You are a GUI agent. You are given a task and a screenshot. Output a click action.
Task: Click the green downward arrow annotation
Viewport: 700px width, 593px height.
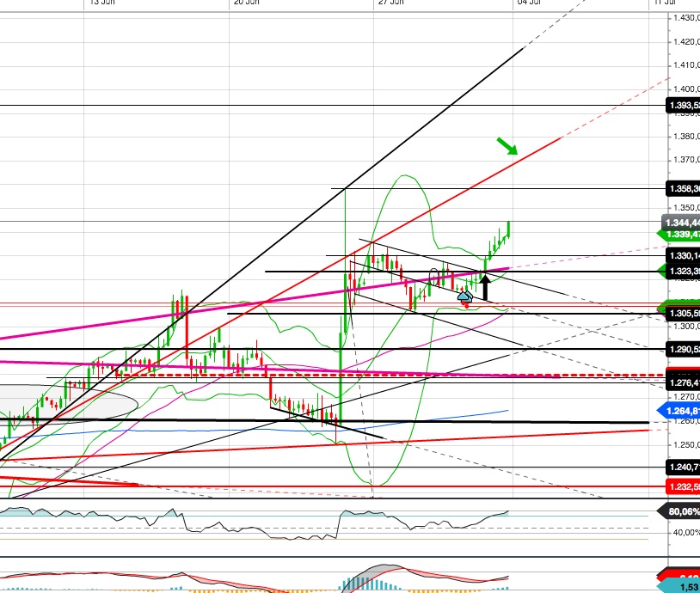coord(507,146)
